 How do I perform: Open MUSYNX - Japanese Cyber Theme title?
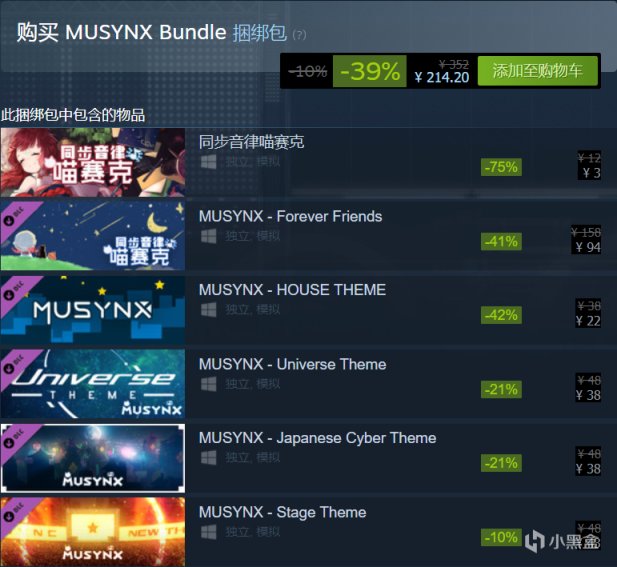point(318,438)
